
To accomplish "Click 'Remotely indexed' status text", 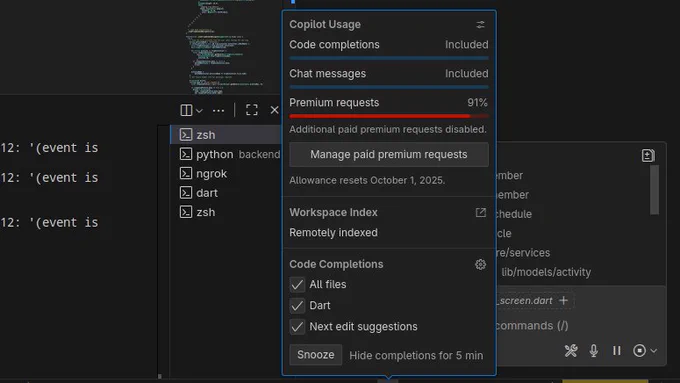I will click(x=333, y=233).
